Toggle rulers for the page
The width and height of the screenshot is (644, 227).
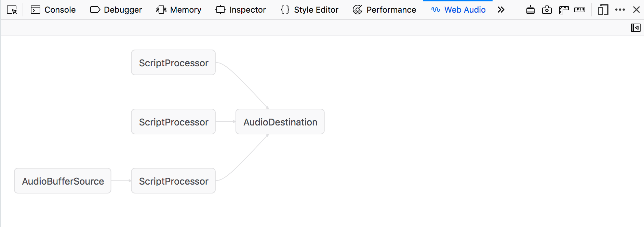(563, 10)
